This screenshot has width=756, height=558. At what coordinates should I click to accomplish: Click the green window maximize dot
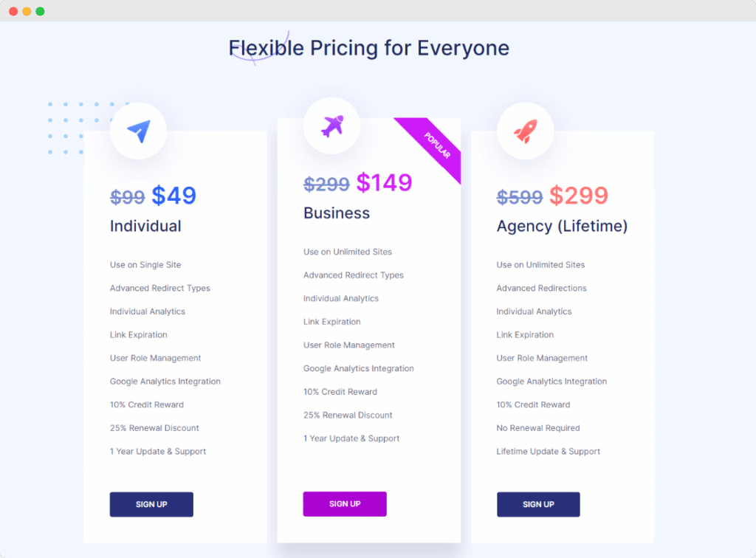pos(41,11)
